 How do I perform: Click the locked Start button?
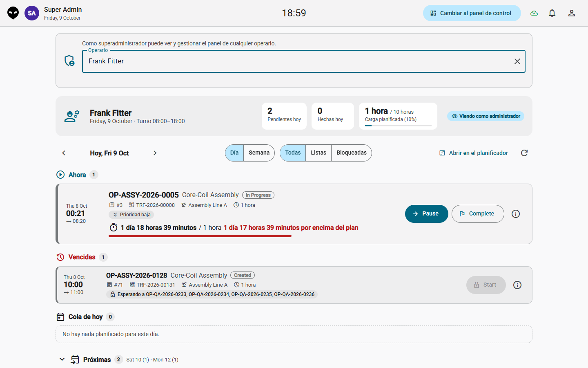[x=486, y=285]
